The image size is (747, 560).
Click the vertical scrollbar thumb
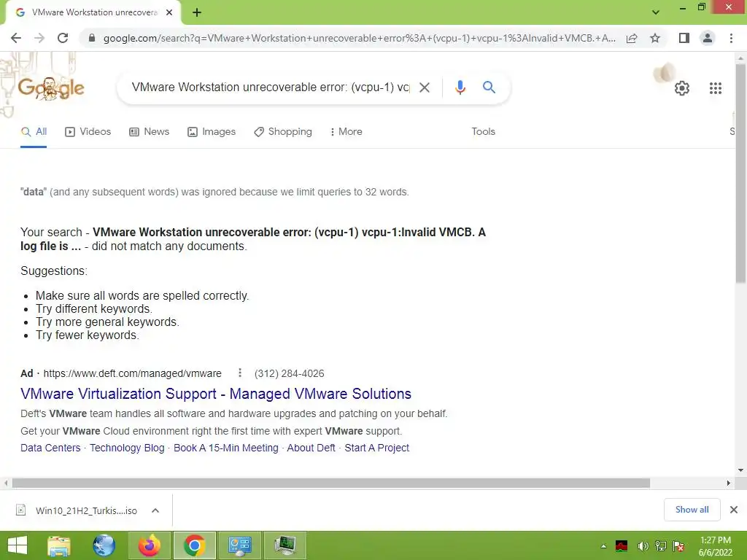(x=740, y=174)
